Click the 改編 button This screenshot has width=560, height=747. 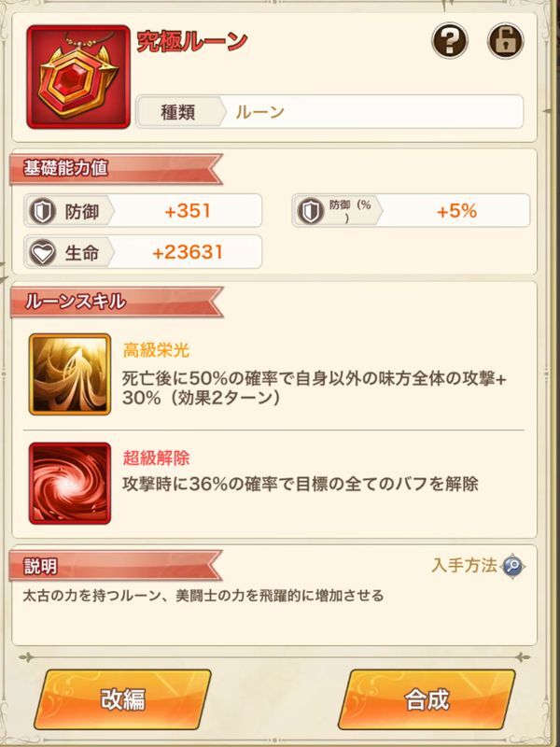click(122, 699)
